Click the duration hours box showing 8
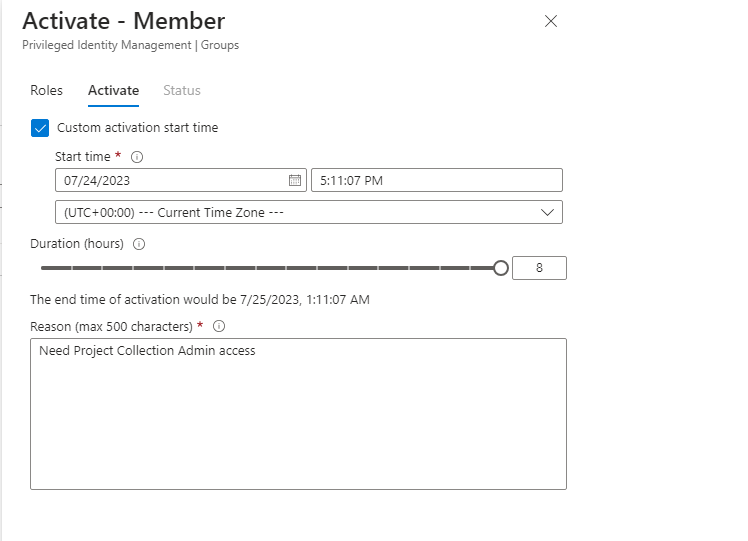Image resolution: width=748 pixels, height=541 pixels. click(x=539, y=268)
